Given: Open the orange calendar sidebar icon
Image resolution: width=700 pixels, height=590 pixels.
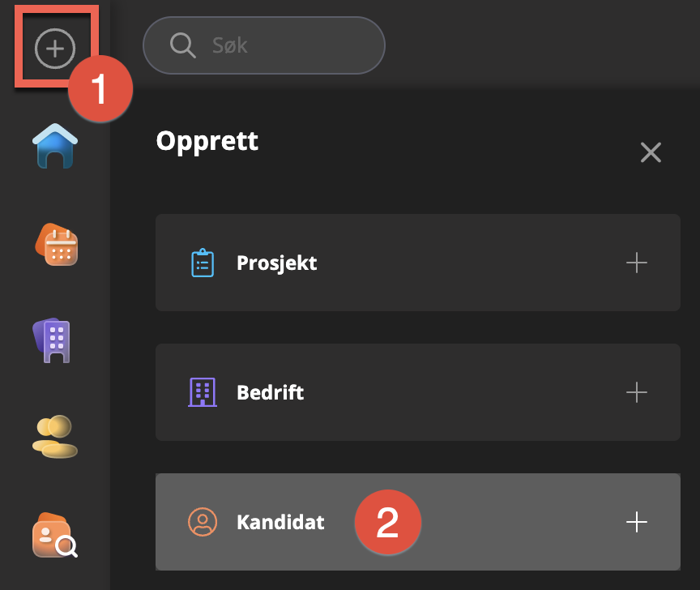Looking at the screenshot, I should [56, 244].
